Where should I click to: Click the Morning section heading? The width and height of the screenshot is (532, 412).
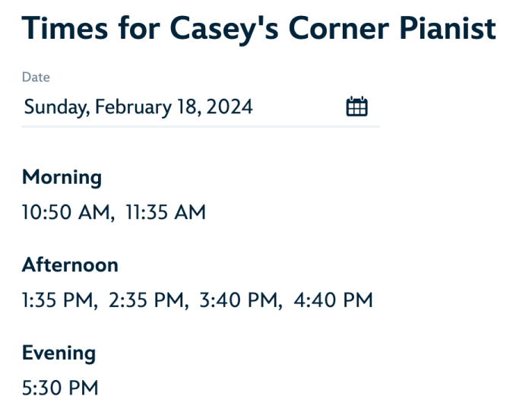62,177
